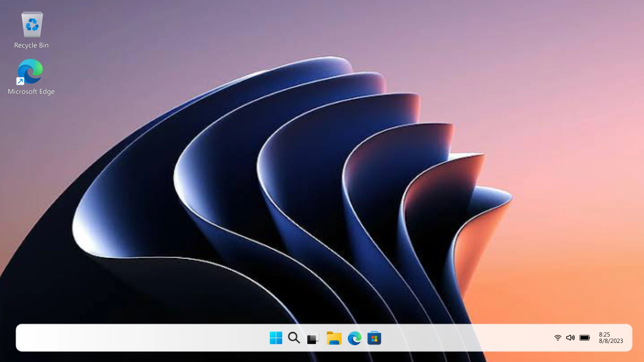
Task: Launch File Explorer from the taskbar
Action: point(334,338)
